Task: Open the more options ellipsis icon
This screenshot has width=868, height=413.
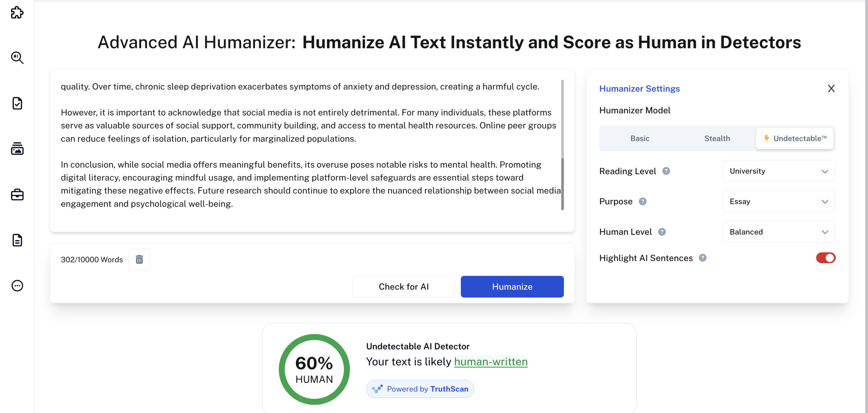Action: [x=17, y=286]
